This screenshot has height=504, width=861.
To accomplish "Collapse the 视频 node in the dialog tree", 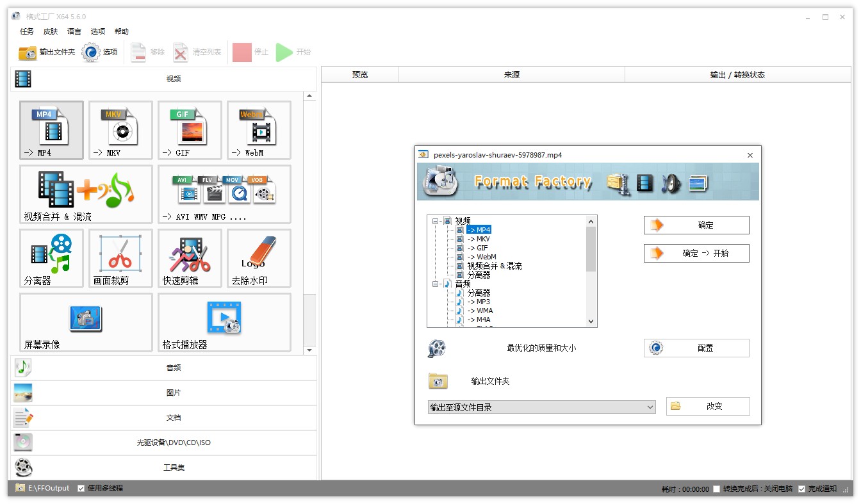I will [x=436, y=221].
